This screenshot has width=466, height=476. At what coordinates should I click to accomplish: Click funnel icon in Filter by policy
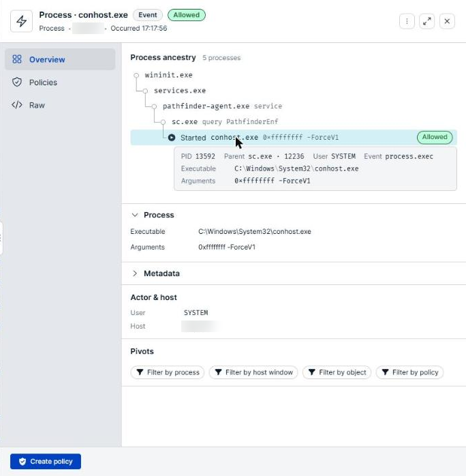[385, 372]
